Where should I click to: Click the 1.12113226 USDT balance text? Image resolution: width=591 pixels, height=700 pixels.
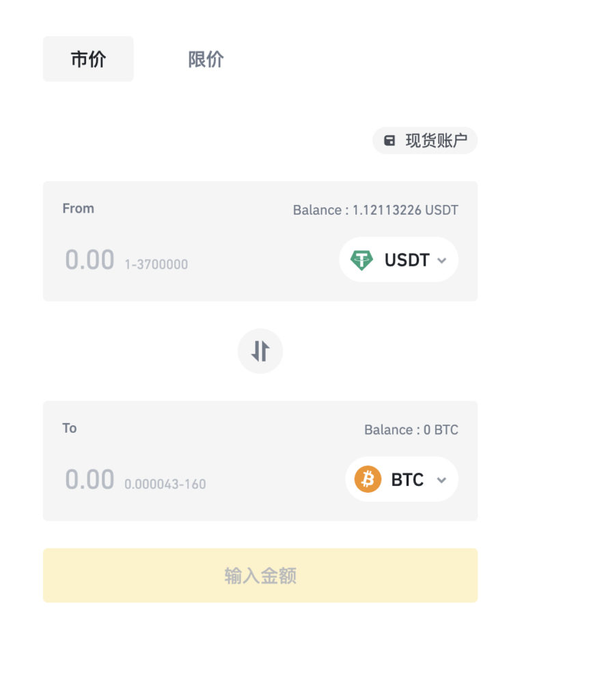[405, 210]
